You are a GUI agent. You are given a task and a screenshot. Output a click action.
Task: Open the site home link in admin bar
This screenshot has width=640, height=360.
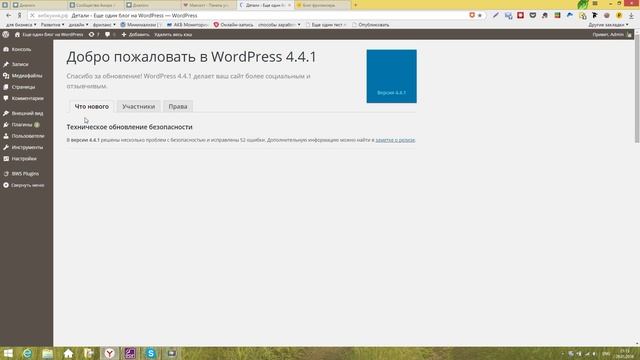(x=49, y=35)
